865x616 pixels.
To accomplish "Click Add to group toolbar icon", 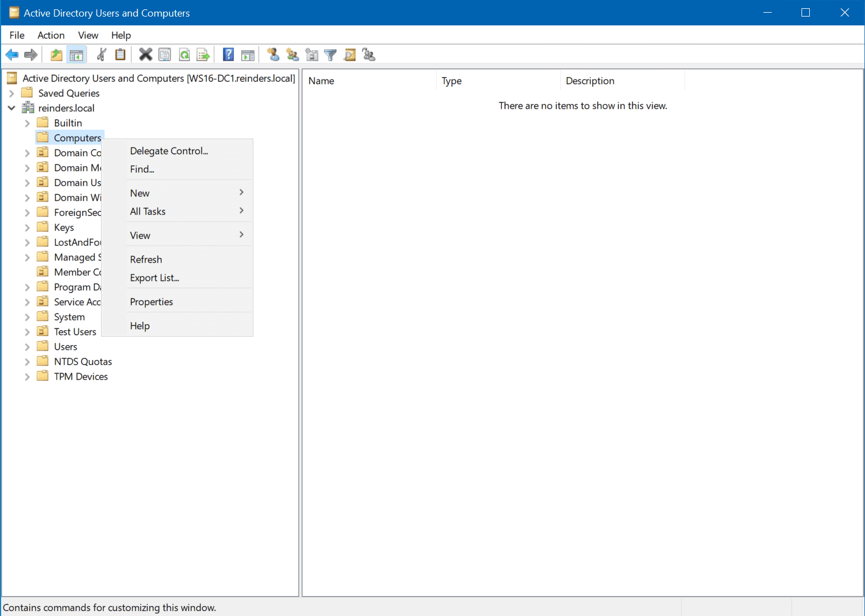I will pyautogui.click(x=369, y=55).
